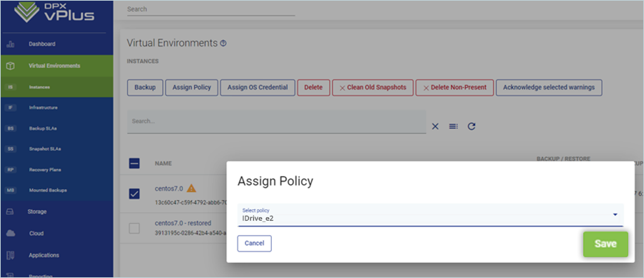Click the SS badge icon
The height and width of the screenshot is (278, 644).
coord(11,149)
